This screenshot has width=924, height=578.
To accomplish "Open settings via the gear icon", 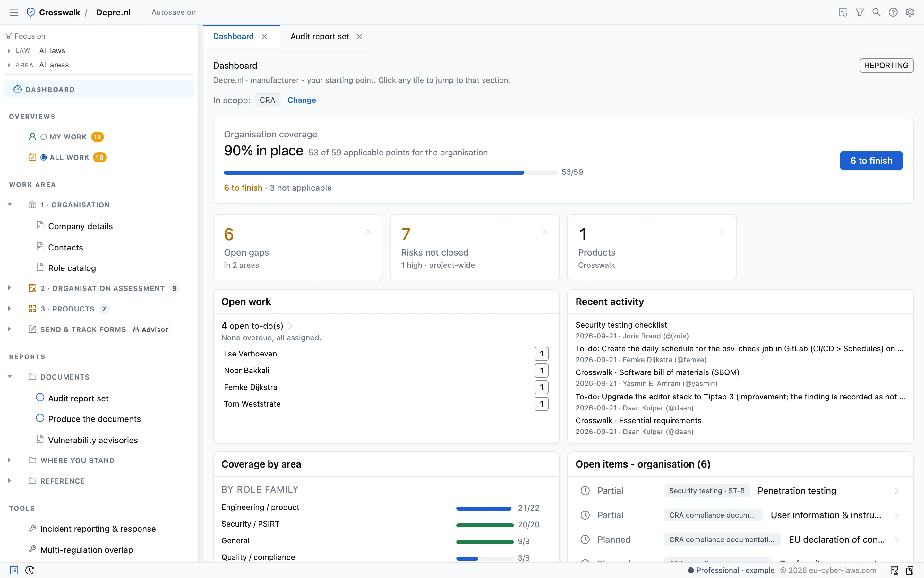I will (910, 12).
